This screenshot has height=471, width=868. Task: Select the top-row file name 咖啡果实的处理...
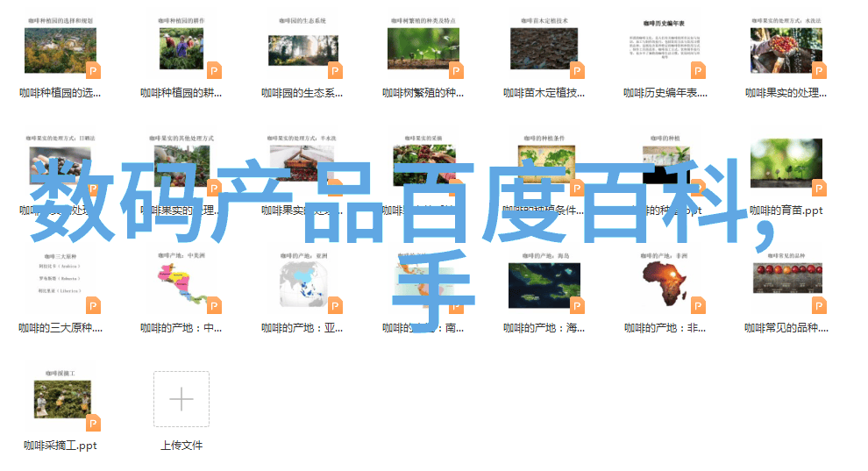pyautogui.click(x=786, y=93)
